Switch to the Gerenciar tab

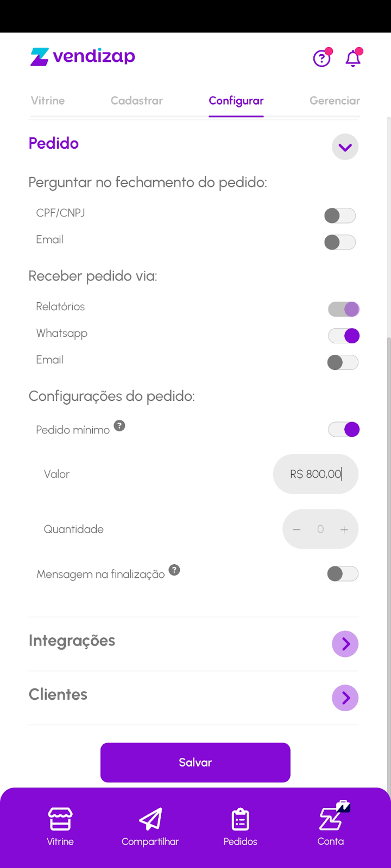[335, 101]
